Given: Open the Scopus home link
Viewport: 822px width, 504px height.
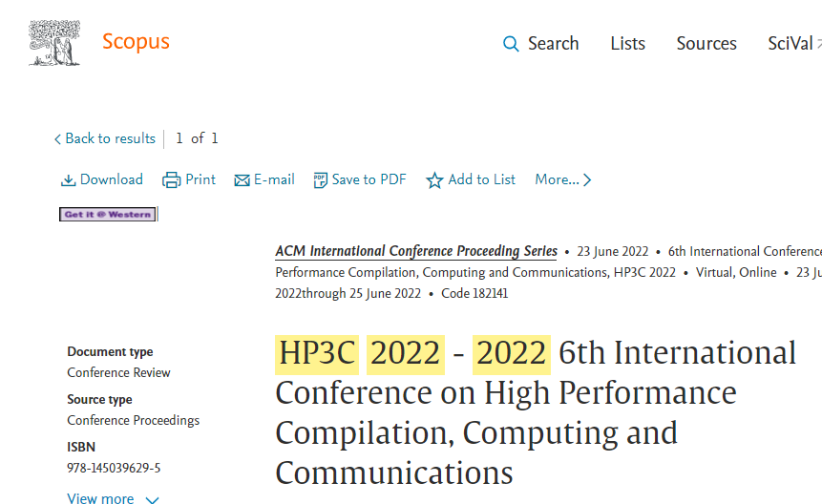Looking at the screenshot, I should 136,42.
